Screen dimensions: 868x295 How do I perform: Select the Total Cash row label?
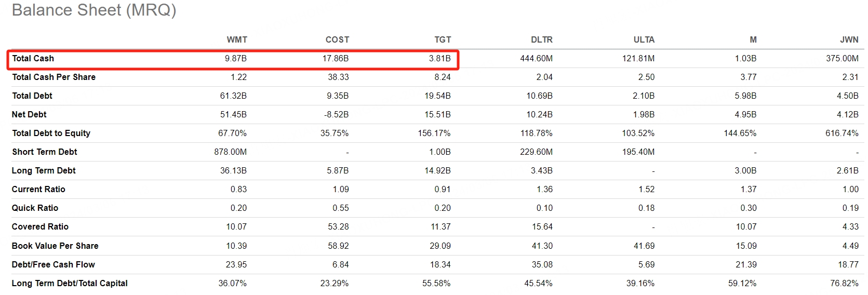click(33, 58)
